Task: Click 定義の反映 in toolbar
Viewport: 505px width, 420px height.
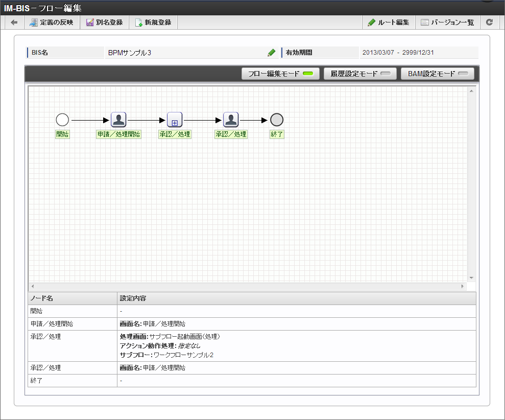Action: point(52,22)
